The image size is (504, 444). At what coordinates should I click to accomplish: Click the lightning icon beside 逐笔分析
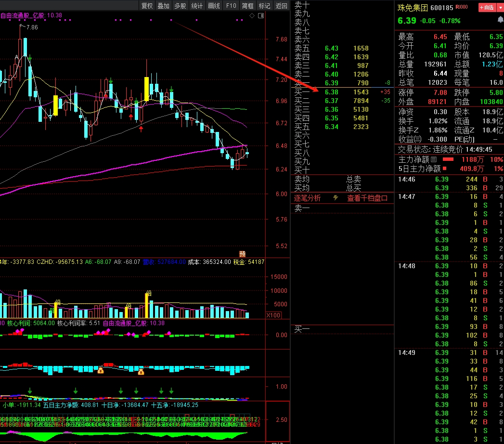point(336,198)
